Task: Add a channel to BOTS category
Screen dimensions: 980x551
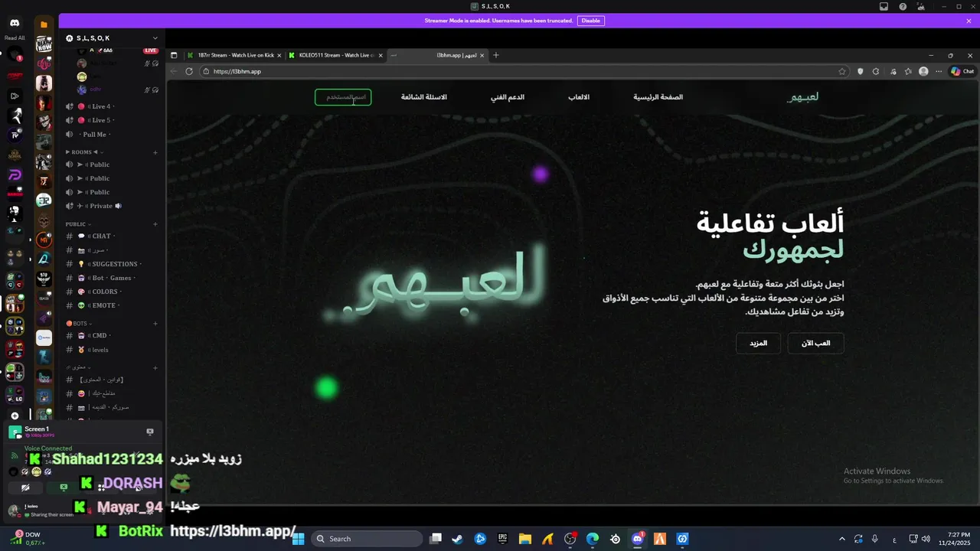Action: pos(155,323)
